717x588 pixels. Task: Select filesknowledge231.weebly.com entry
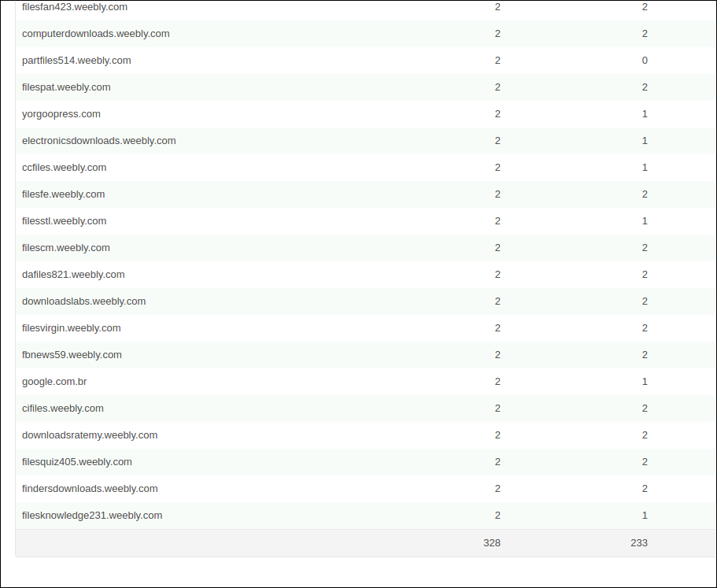[92, 516]
